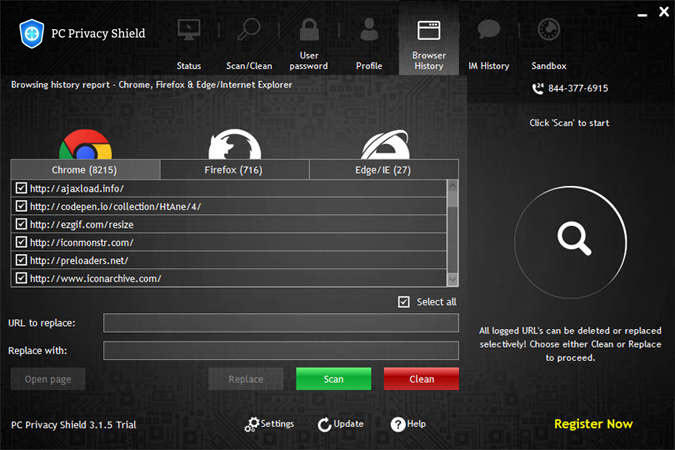The height and width of the screenshot is (450, 675).
Task: Open the Status label in navigation
Action: click(189, 66)
